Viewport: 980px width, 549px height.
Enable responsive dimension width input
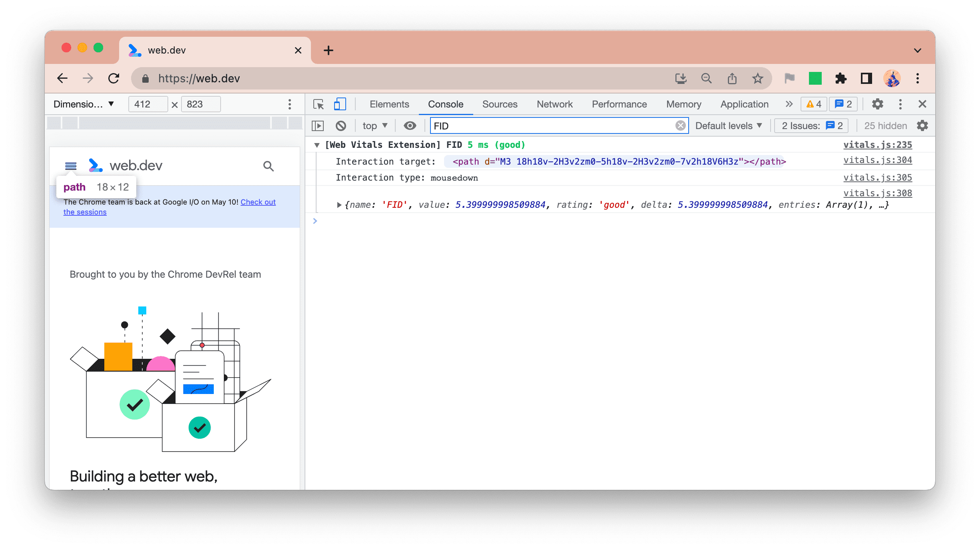(147, 103)
